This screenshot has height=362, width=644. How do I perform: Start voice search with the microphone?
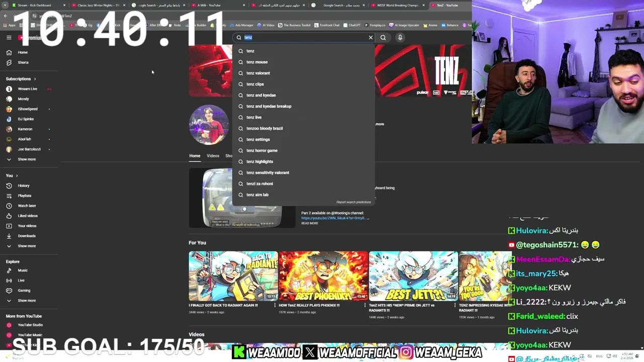(x=400, y=38)
